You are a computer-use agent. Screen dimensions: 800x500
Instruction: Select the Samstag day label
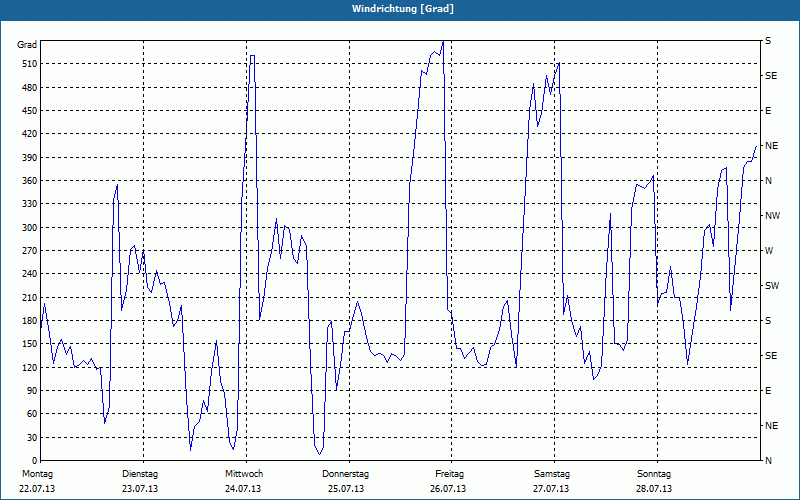(x=552, y=474)
